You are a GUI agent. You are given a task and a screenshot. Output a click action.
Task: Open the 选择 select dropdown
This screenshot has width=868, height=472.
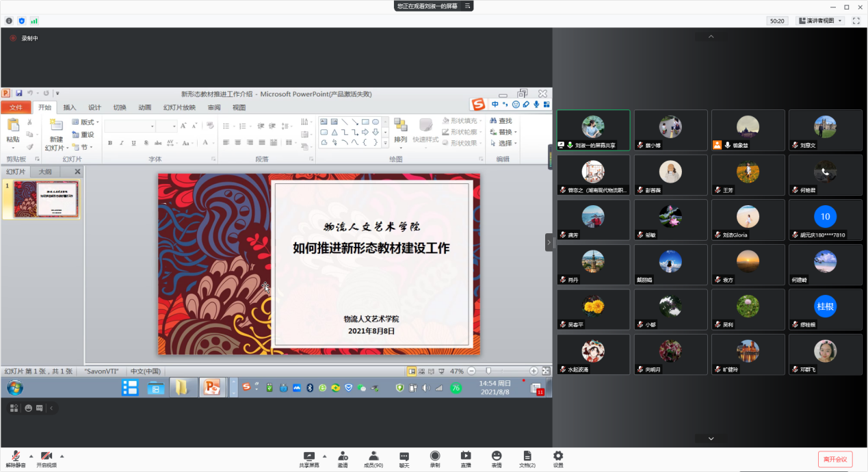tap(503, 143)
